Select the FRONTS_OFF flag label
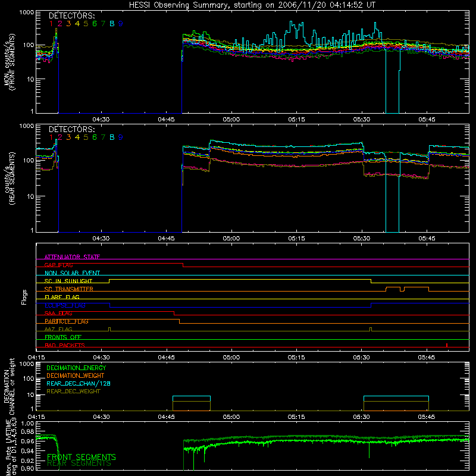This screenshot has width=476, height=476. click(63, 337)
